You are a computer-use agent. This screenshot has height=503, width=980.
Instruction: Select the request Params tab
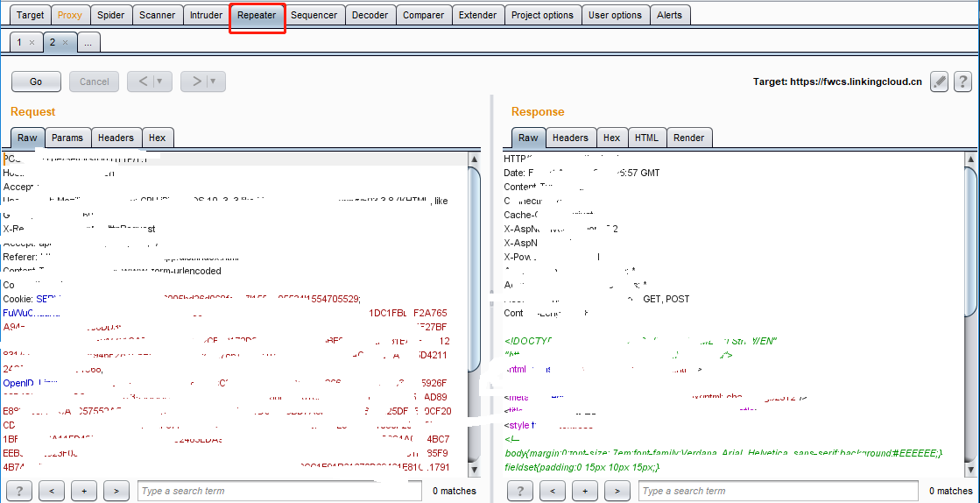click(x=67, y=138)
